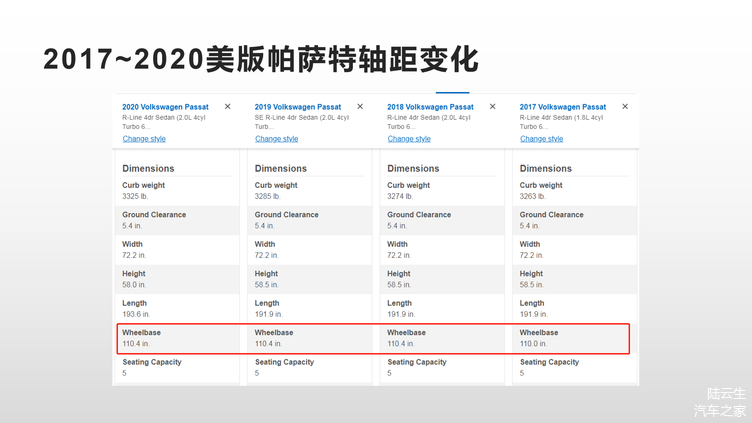This screenshot has width=752, height=423.
Task: Select 2019 Passat's 58.5 in. height
Action: point(266,284)
